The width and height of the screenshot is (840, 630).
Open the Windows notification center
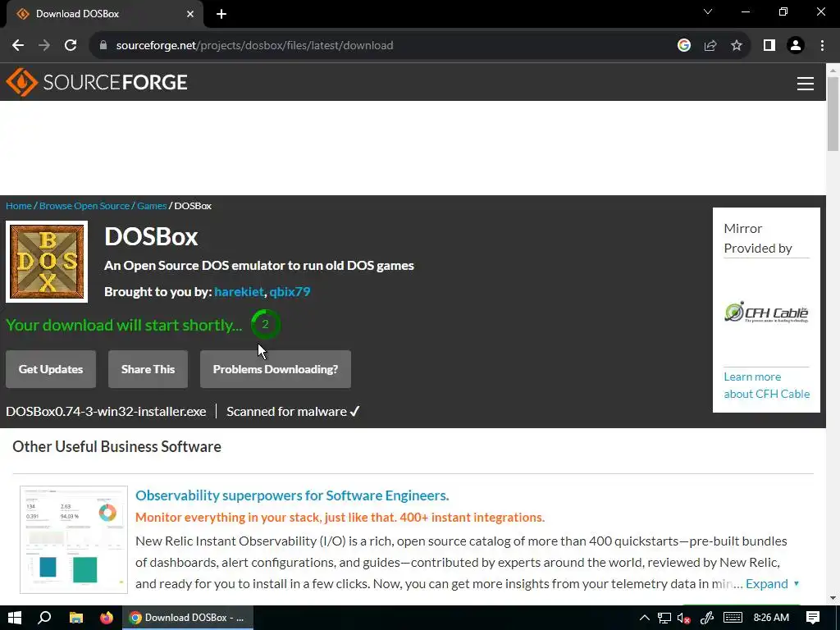813,618
